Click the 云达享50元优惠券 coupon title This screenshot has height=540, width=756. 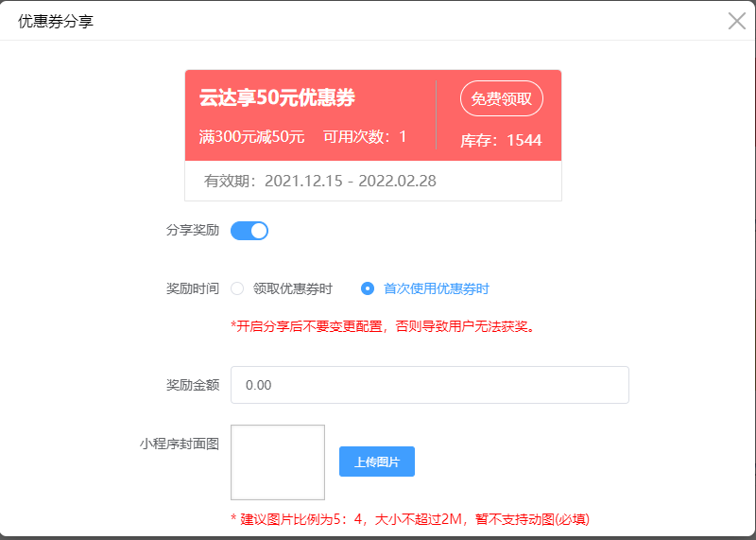click(x=277, y=97)
